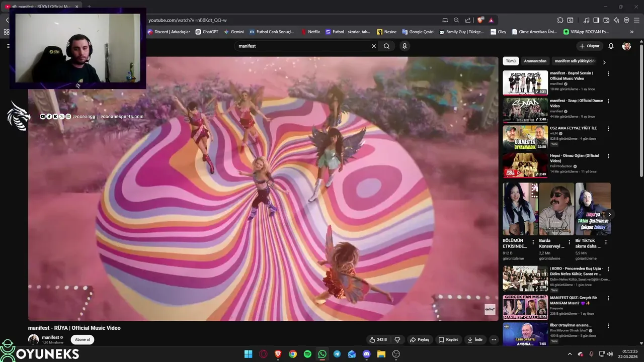Click the browser back arrow
The image size is (644, 362).
click(7, 20)
